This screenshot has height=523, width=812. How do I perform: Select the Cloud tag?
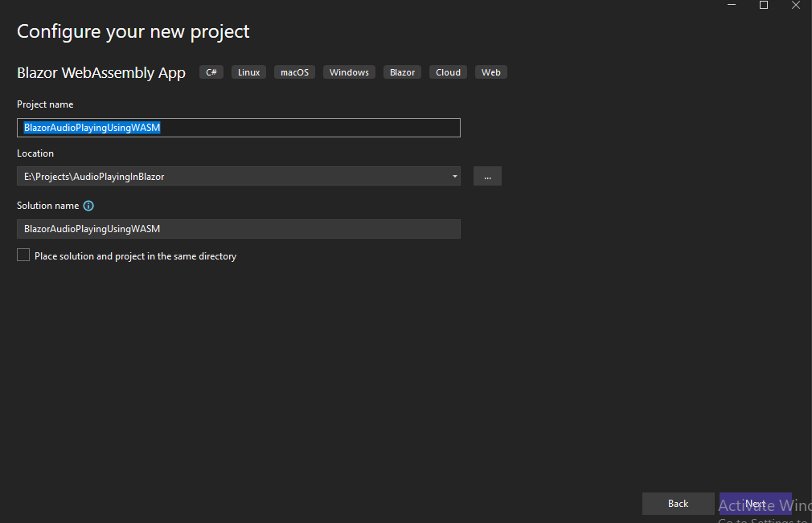448,72
